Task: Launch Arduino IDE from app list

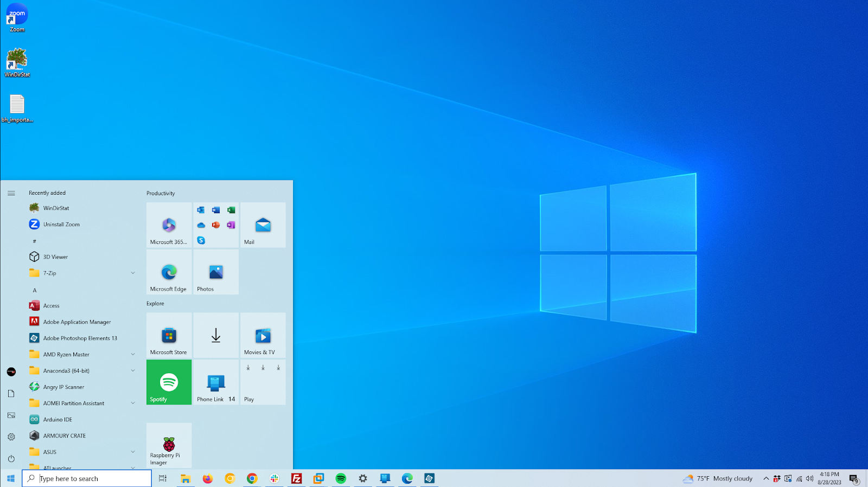Action: tap(81, 420)
